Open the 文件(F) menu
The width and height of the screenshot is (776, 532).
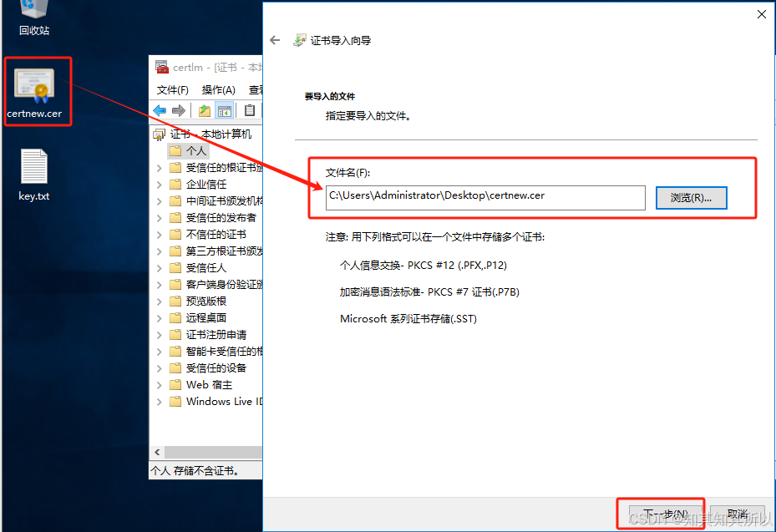click(173, 89)
